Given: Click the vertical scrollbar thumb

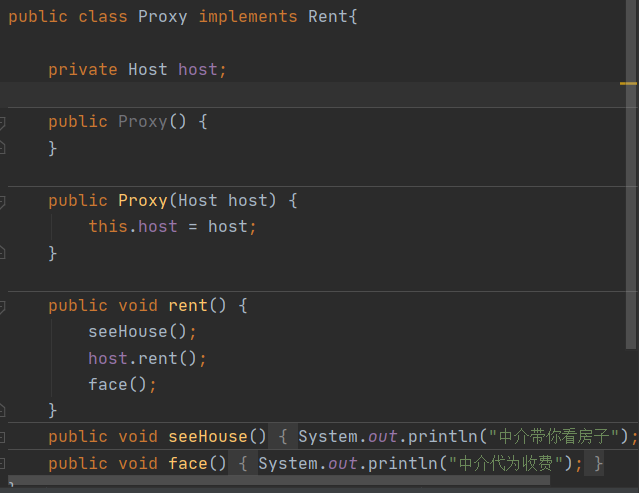Looking at the screenshot, I should pos(631,174).
